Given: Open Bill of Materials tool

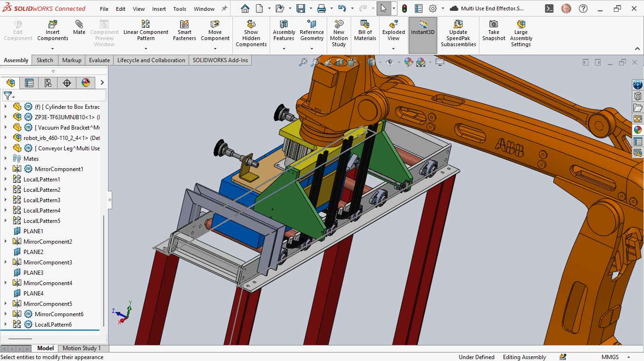Looking at the screenshot, I should (x=365, y=31).
